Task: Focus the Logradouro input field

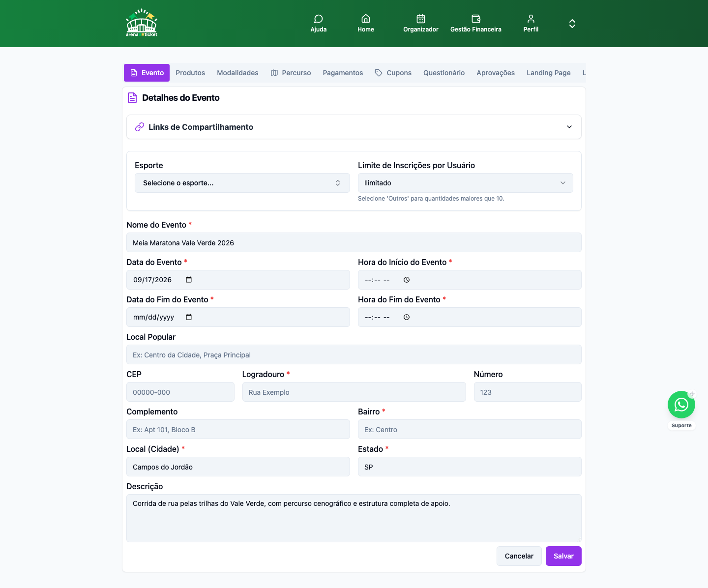Action: [x=354, y=392]
